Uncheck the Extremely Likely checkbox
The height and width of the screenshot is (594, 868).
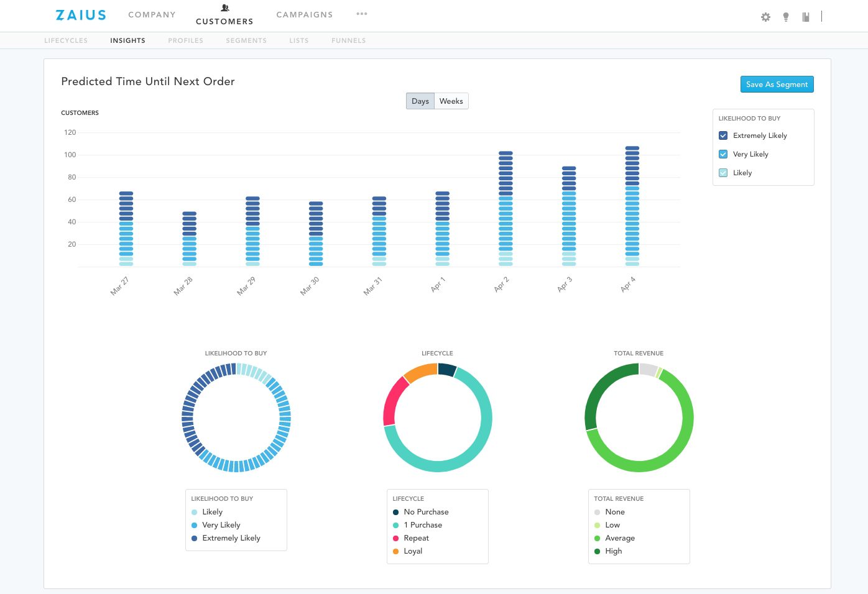[x=723, y=135]
